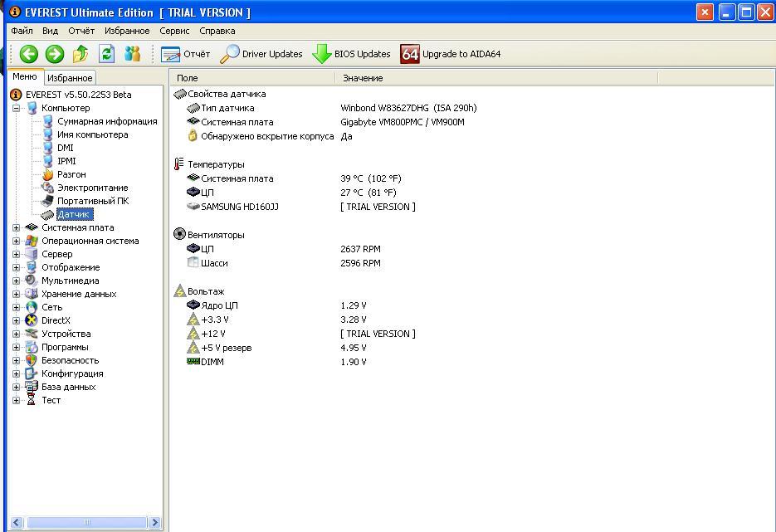Switch to the Избранное tab
Image resolution: width=776 pixels, height=532 pixels.
70,78
